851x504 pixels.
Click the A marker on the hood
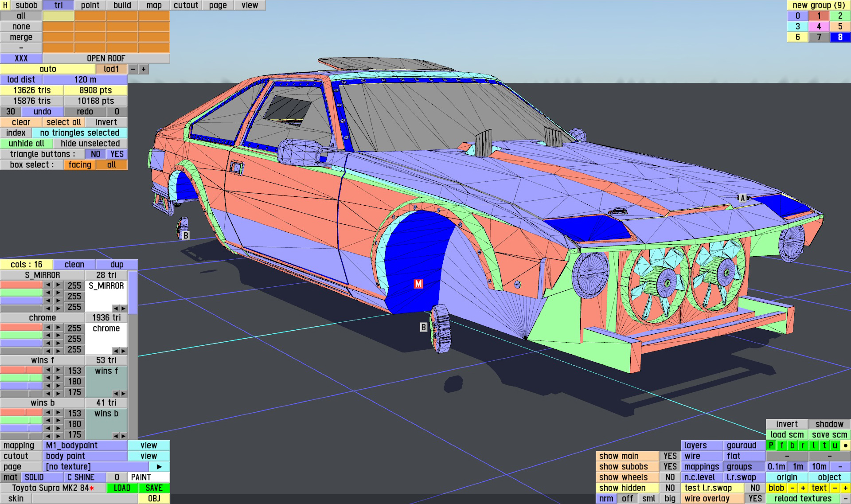pos(742,198)
